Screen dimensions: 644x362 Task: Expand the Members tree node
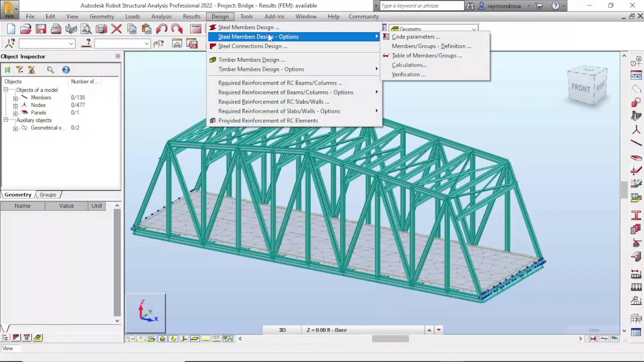(x=15, y=98)
